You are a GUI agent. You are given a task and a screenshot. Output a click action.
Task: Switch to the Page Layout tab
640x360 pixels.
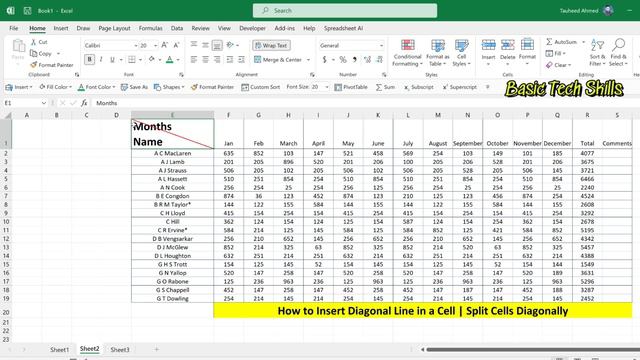click(x=114, y=28)
